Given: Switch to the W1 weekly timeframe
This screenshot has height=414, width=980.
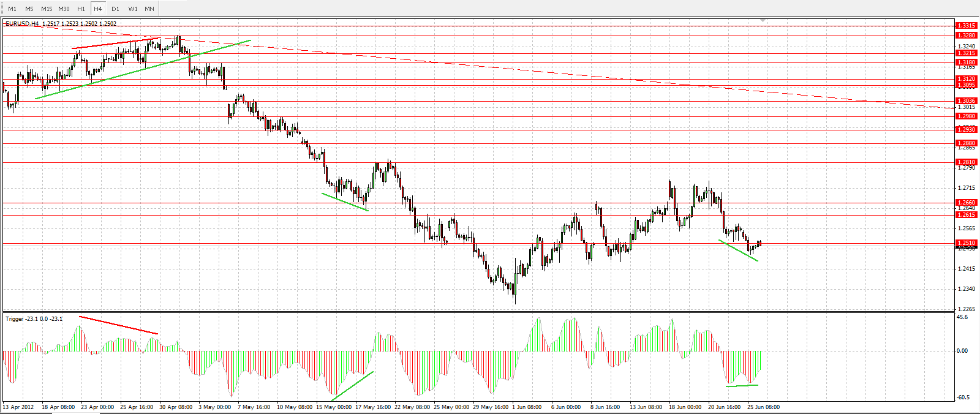Looking at the screenshot, I should tap(133, 9).
